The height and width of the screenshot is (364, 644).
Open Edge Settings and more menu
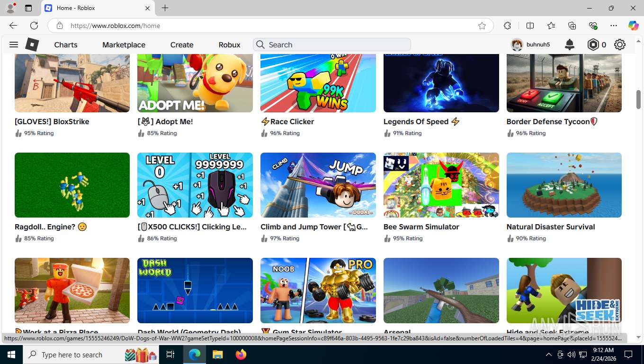[614, 26]
